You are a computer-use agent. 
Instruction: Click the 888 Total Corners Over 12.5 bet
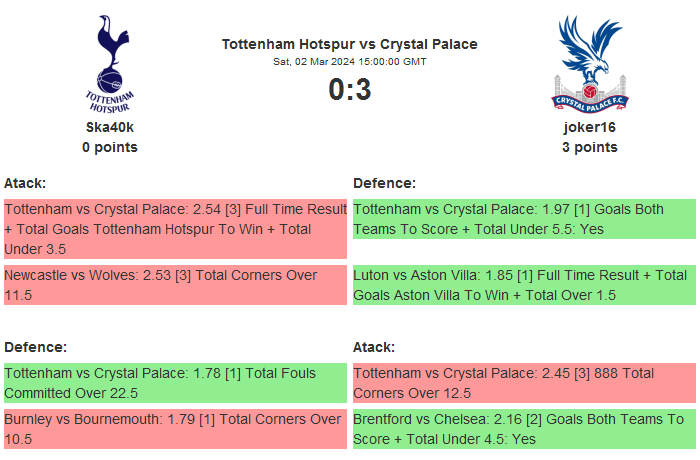point(524,383)
